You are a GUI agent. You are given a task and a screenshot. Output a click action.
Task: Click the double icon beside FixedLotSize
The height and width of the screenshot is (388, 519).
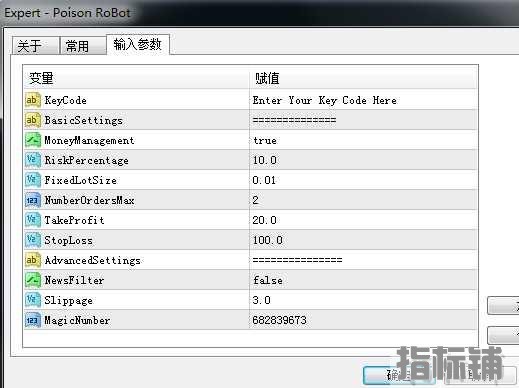coord(33,180)
